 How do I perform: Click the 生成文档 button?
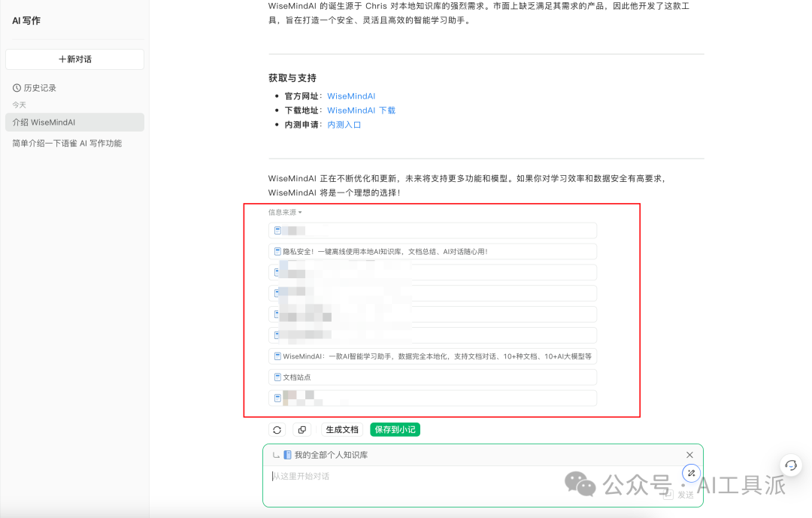(x=342, y=430)
